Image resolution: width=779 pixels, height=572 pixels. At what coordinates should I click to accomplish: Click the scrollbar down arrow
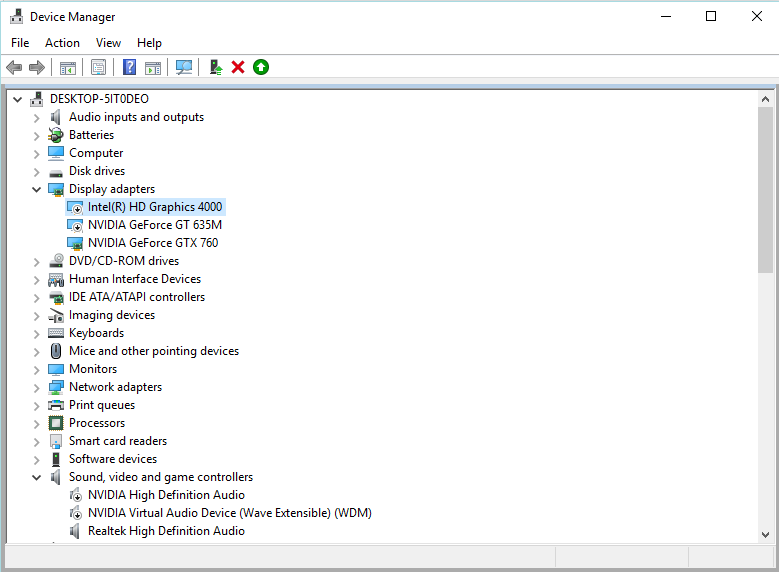[x=765, y=535]
